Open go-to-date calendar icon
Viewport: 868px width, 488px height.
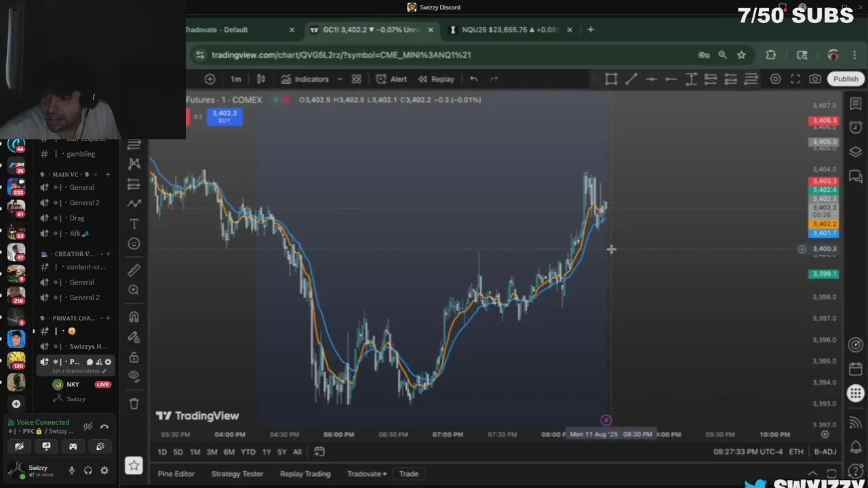[319, 452]
